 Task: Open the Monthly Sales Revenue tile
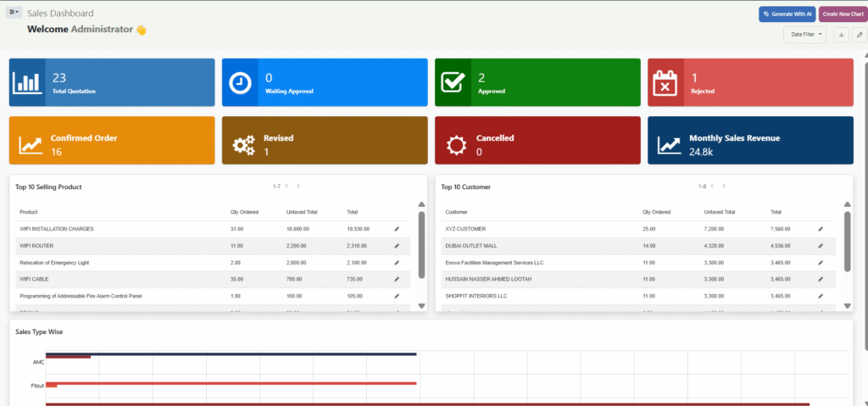point(750,141)
